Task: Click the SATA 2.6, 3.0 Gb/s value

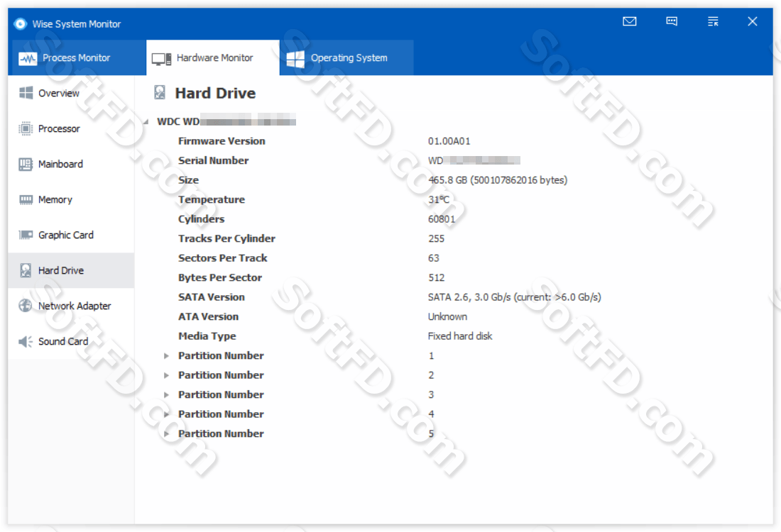Action: (x=515, y=297)
